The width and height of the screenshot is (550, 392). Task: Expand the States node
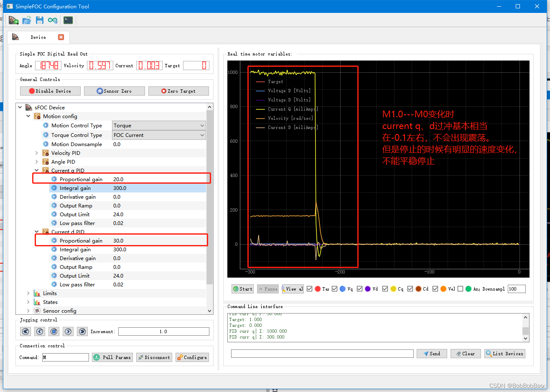pos(28,302)
